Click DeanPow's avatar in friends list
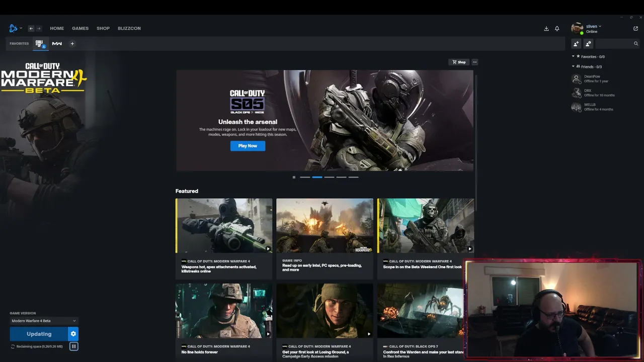 [x=577, y=78]
